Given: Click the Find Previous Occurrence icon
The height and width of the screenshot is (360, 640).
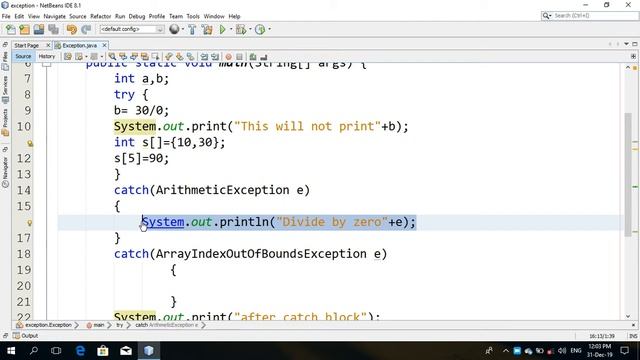Looking at the screenshot, I should [123, 57].
